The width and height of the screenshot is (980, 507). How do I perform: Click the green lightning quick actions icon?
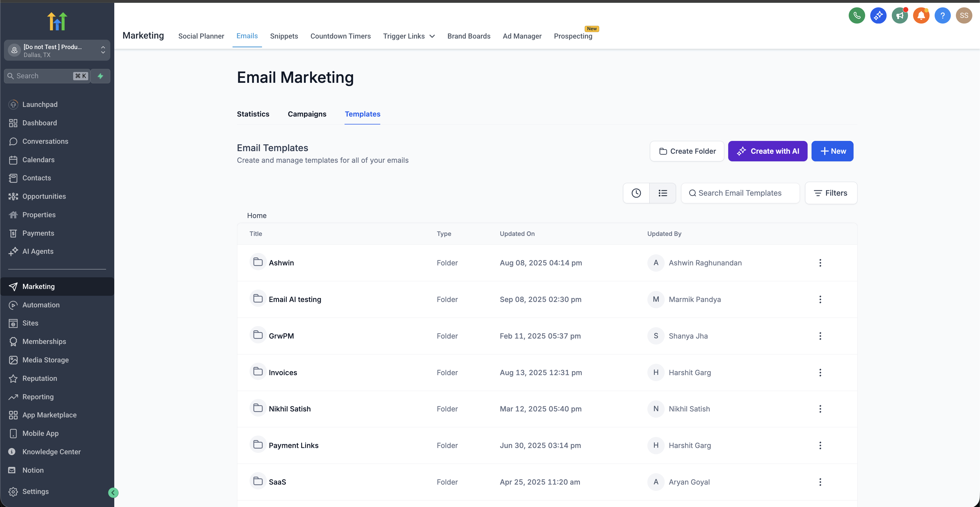(x=100, y=76)
